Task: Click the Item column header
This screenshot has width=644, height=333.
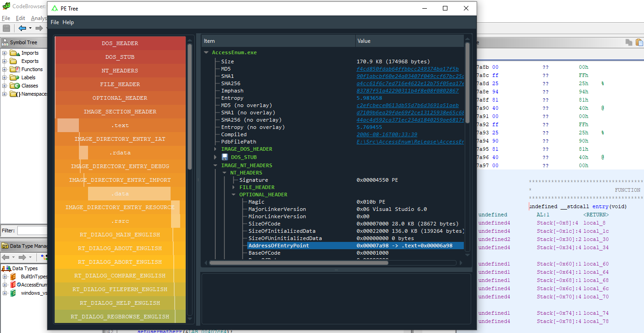Action: pyautogui.click(x=279, y=41)
